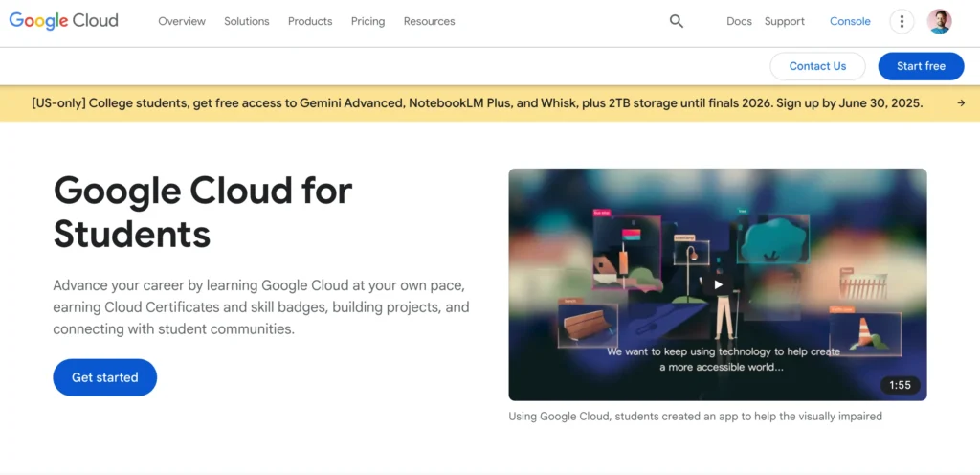This screenshot has height=475, width=980.
Task: Open the Overview menu
Action: [x=182, y=21]
